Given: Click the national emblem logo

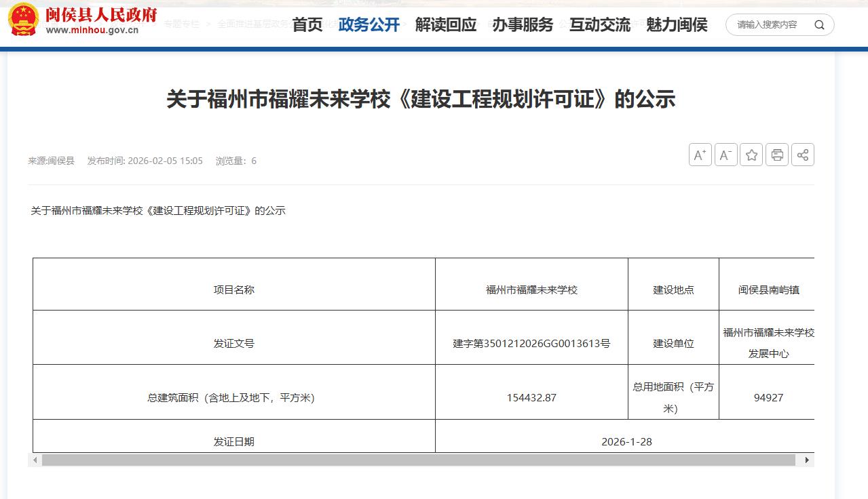Looking at the screenshot, I should [24, 20].
